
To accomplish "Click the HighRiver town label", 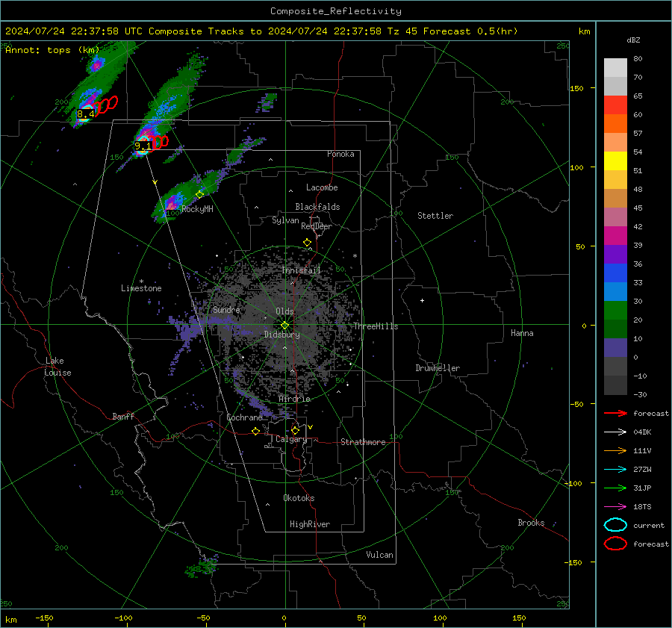I will pos(310,524).
